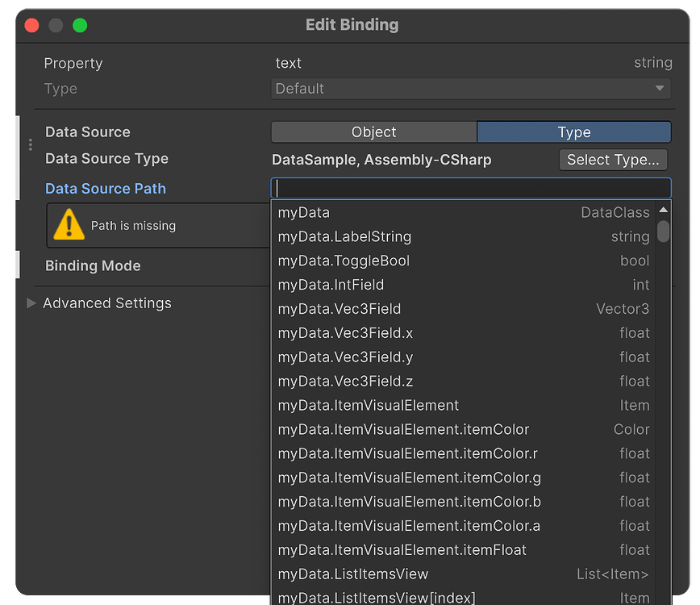Click the Type field dropdown chevron
The height and width of the screenshot is (605, 700).
pos(660,88)
